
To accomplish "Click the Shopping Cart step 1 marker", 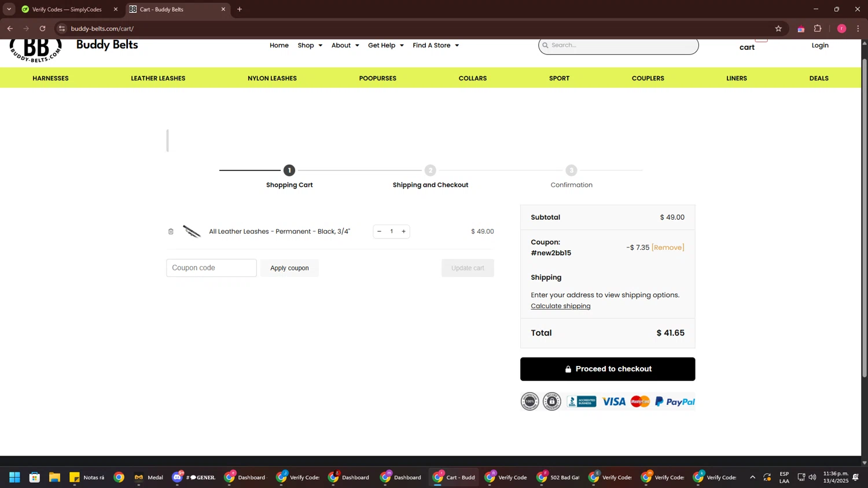I will click(289, 170).
